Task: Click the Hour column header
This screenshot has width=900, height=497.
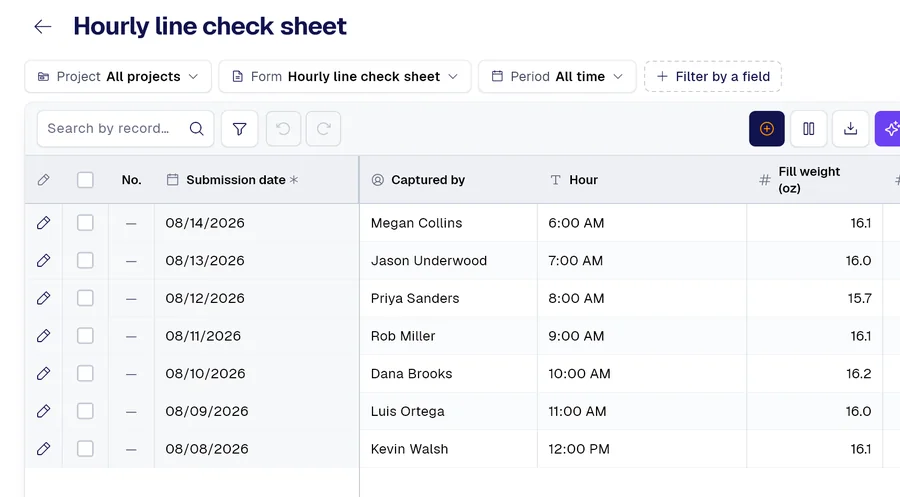Action: click(642, 180)
